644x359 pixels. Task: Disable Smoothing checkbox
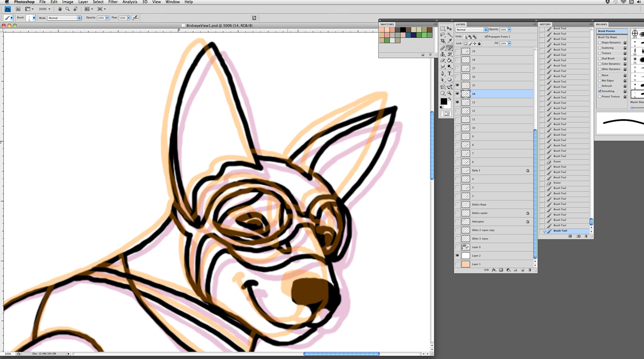click(x=600, y=91)
